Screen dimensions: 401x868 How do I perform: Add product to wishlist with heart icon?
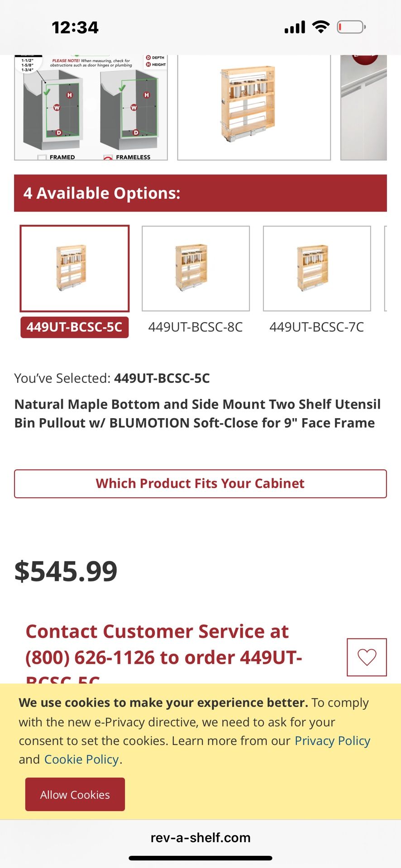coord(367,657)
